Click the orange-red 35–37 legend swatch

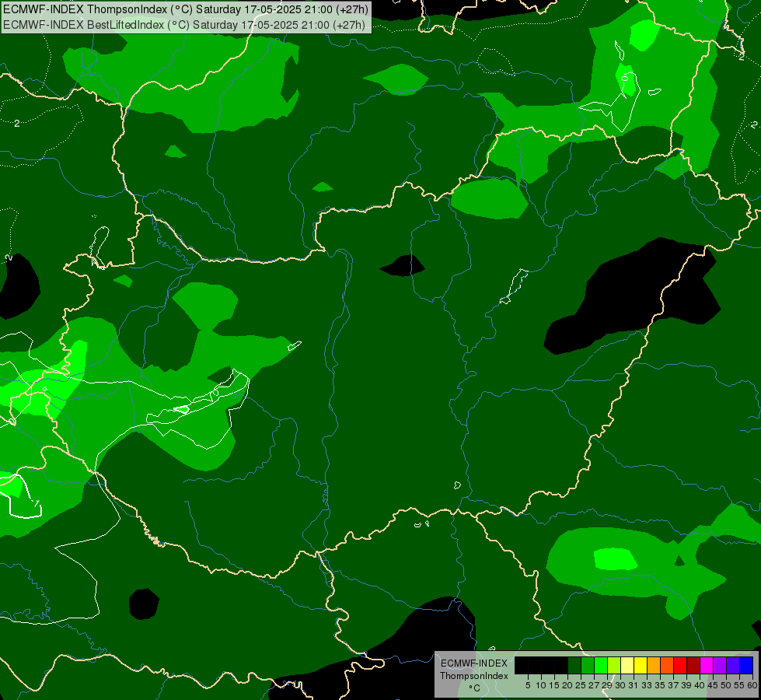click(x=667, y=665)
